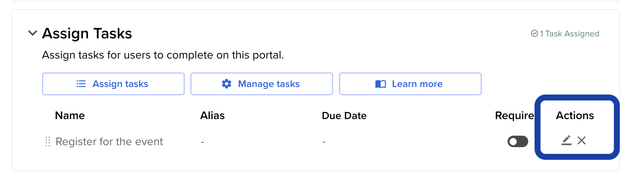Click the "1 Task Assigned" status text

pos(569,34)
